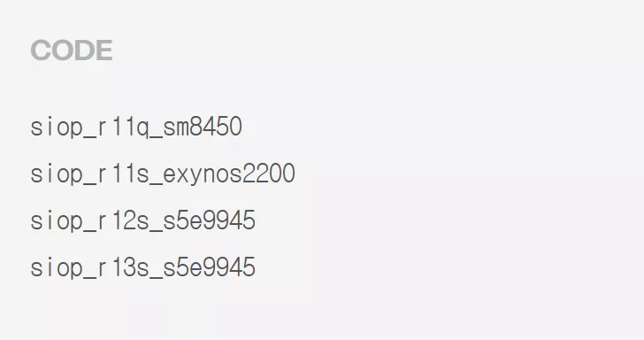
Task: Click the sm8450 chipset text
Action: (x=203, y=127)
